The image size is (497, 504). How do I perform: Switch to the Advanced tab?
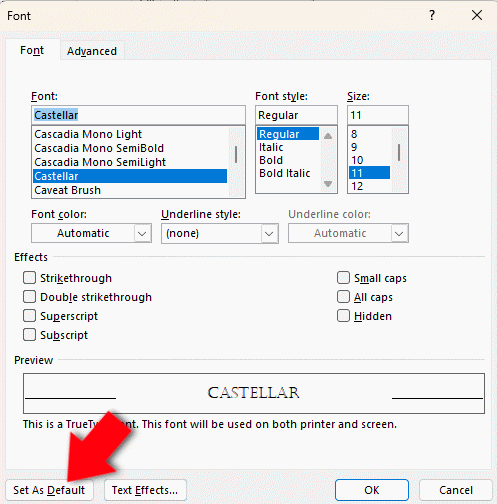(92, 51)
